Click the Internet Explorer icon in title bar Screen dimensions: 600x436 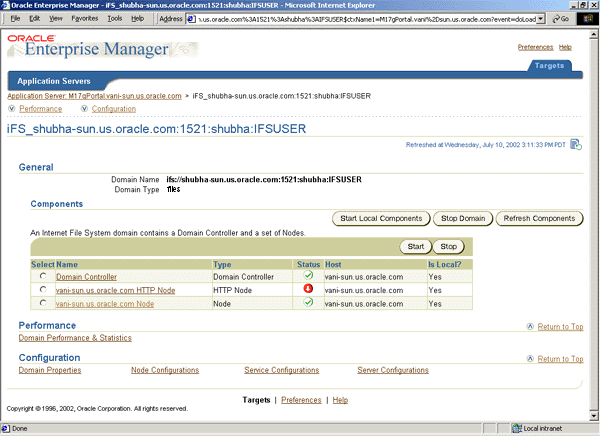point(5,5)
